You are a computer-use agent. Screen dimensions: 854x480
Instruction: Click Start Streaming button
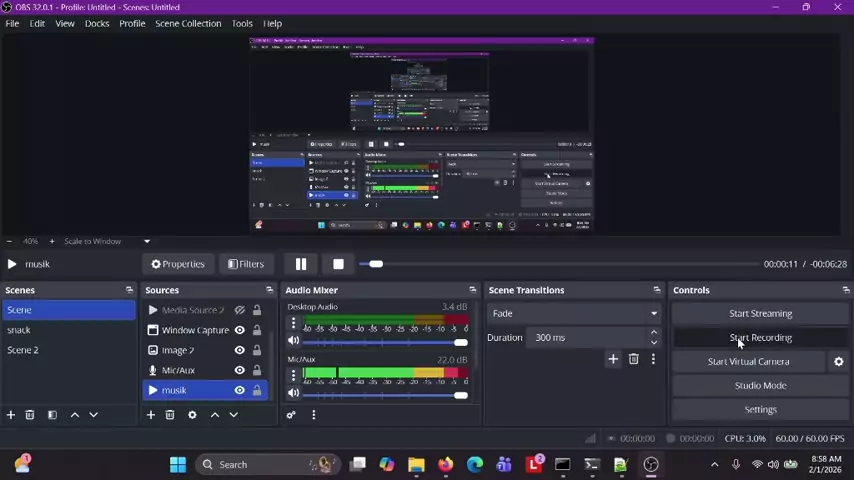(x=760, y=313)
